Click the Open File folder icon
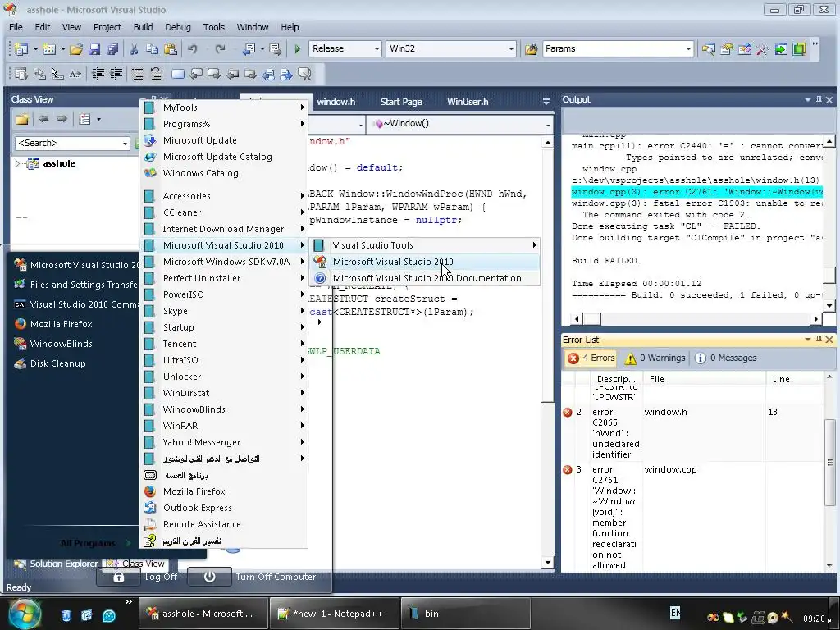Screen dimensions: 840x630 click(76, 48)
